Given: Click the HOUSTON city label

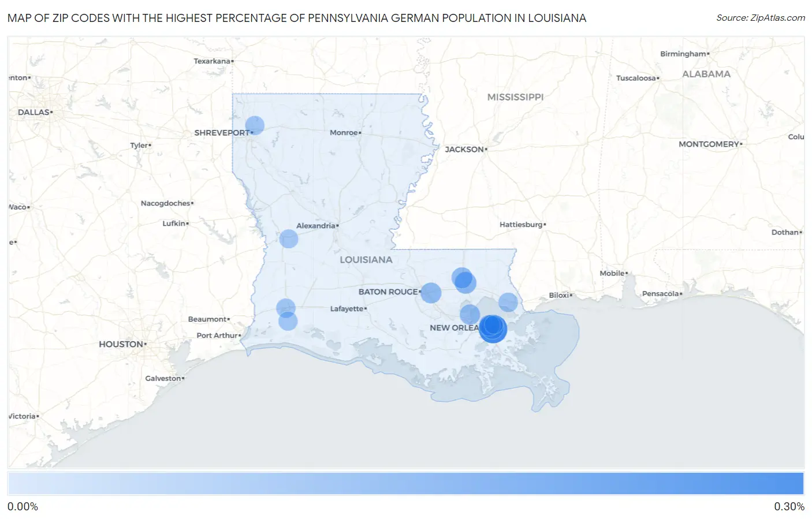Looking at the screenshot, I should (121, 344).
